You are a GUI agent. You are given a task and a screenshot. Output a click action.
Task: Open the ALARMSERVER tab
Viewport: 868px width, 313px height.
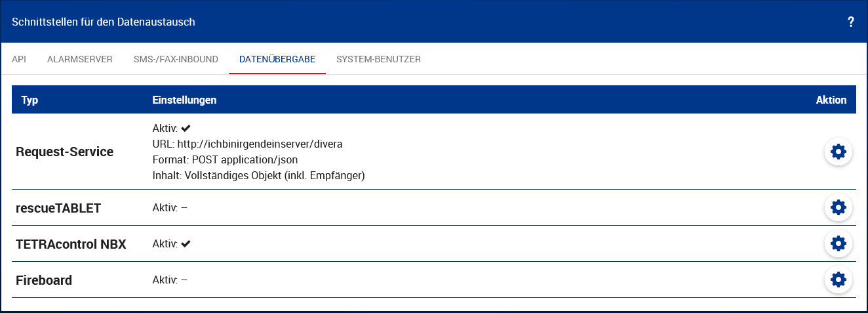[x=80, y=59]
